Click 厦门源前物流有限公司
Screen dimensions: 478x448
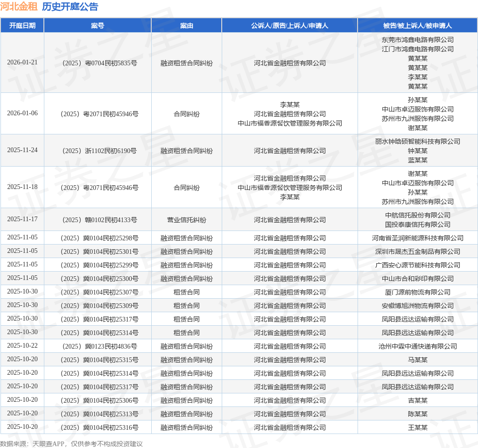[x=418, y=292]
